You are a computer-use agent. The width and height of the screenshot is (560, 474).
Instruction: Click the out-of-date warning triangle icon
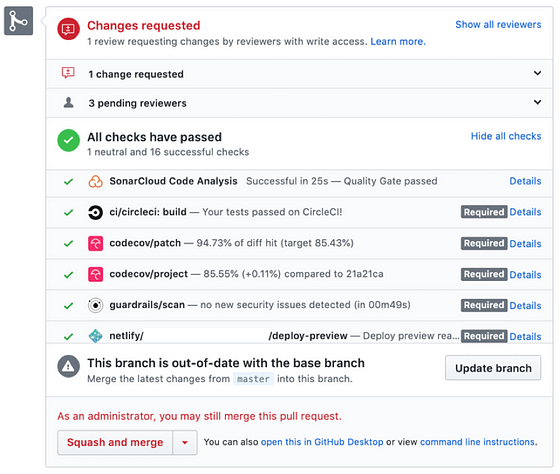click(x=68, y=366)
